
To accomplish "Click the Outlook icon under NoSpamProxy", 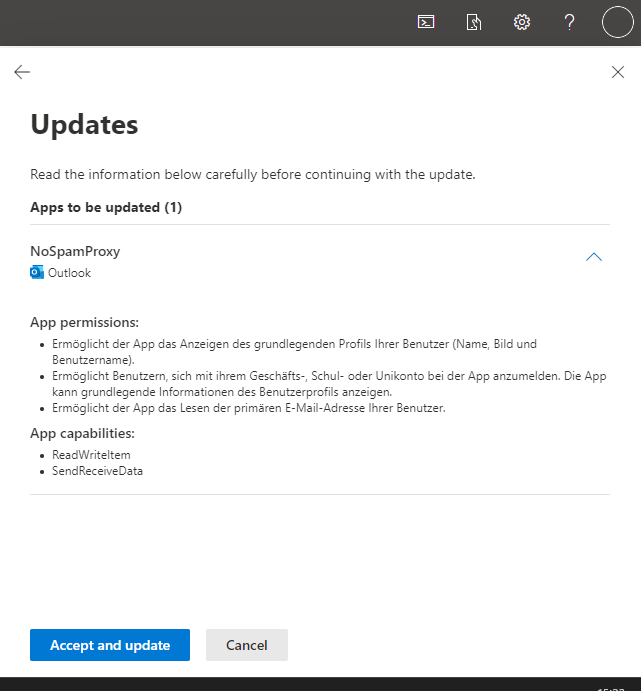I will (x=37, y=272).
